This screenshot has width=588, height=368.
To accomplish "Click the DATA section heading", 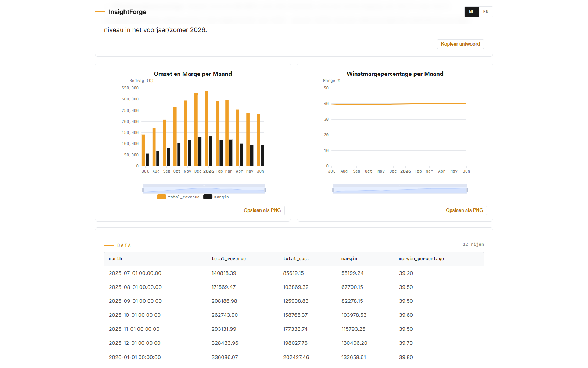I will (124, 245).
